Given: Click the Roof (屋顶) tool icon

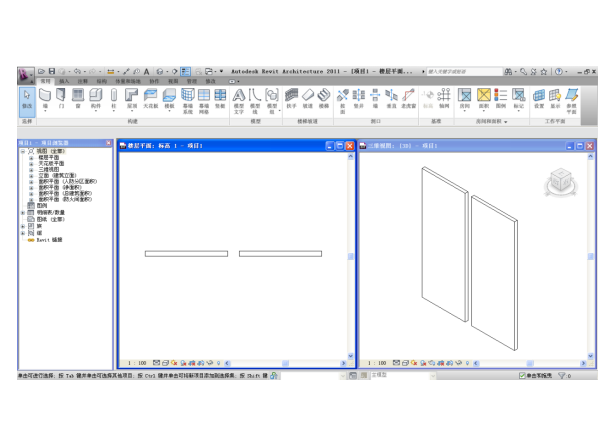Looking at the screenshot, I should tap(132, 98).
